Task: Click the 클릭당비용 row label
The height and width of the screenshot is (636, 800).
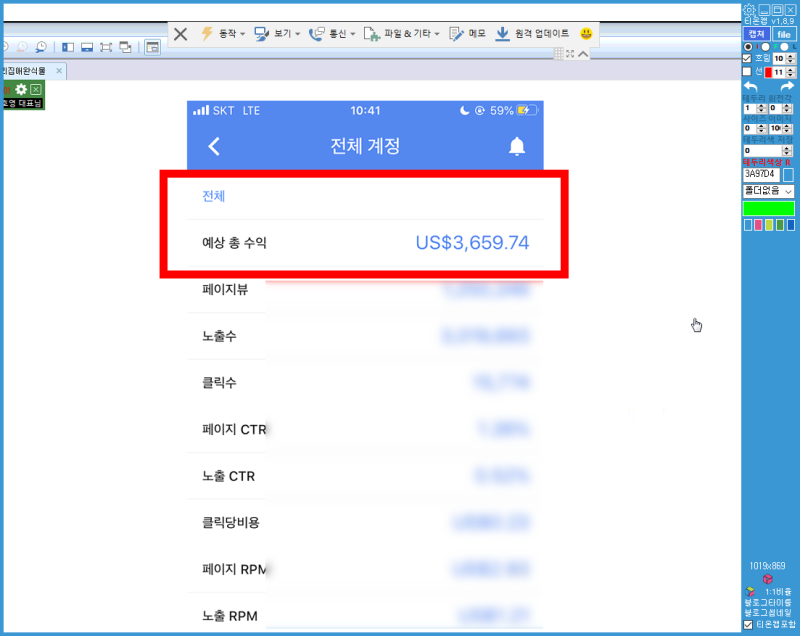Action: [x=231, y=522]
